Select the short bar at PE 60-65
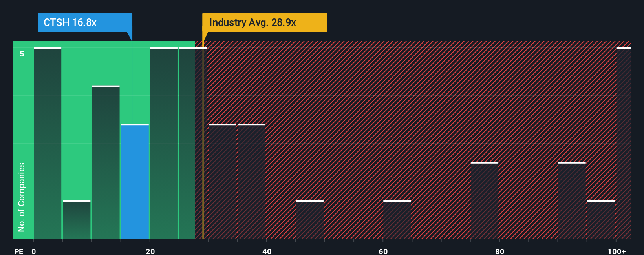644x255 pixels. (397, 220)
